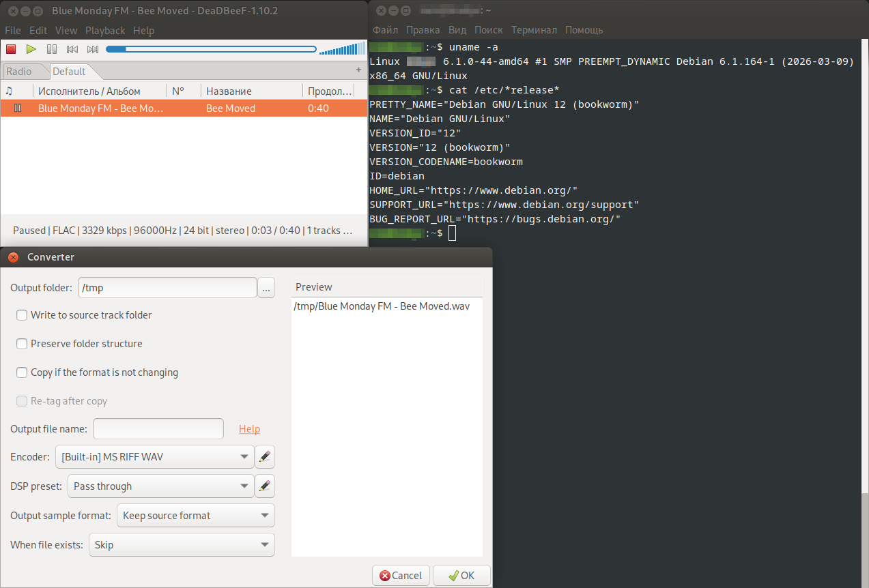Screen dimensions: 869x588
Task: Enable Write to source track folder
Action: coord(23,315)
